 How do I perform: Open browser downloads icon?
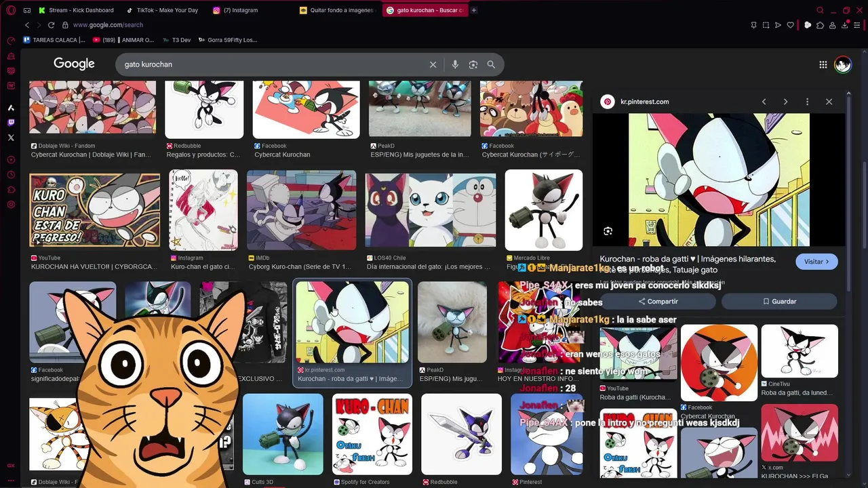click(845, 25)
